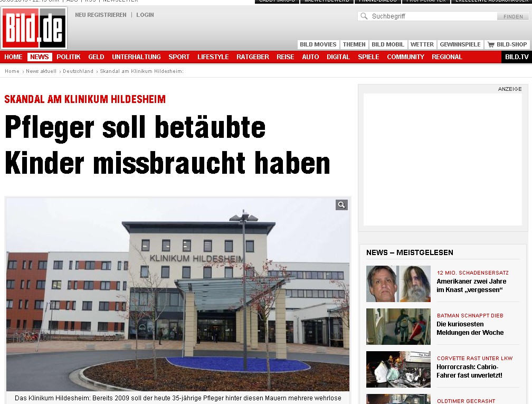Open the REISE section
Screen dimensions: 532x404
pyautogui.click(x=286, y=57)
